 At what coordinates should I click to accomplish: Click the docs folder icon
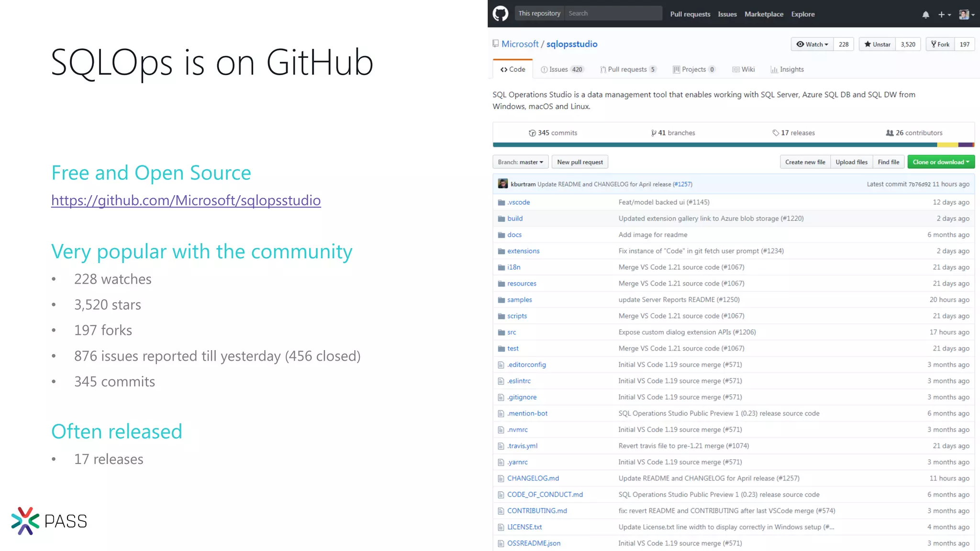tap(501, 235)
